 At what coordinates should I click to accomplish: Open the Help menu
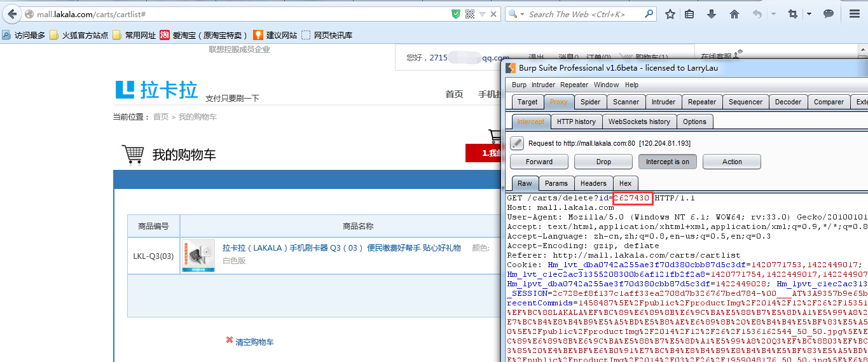(x=631, y=85)
